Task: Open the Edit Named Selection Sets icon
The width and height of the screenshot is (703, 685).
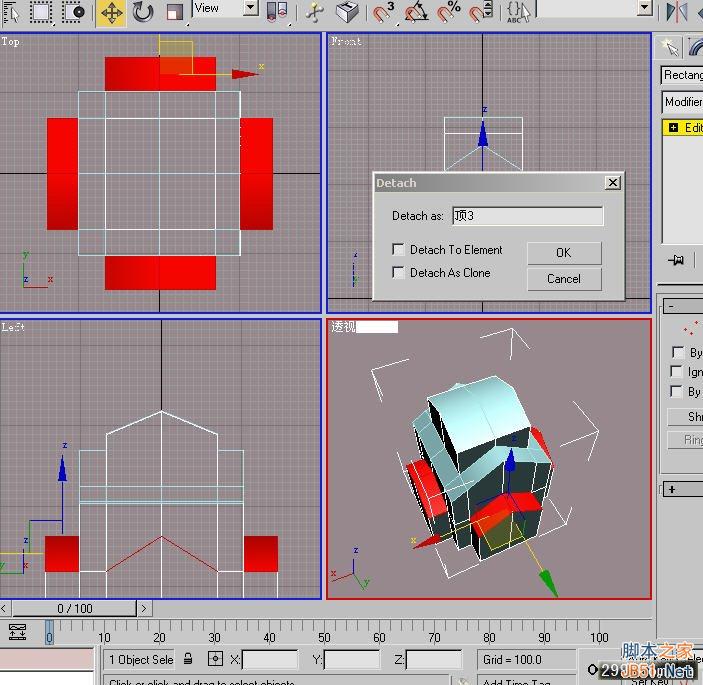Action: pyautogui.click(x=519, y=12)
